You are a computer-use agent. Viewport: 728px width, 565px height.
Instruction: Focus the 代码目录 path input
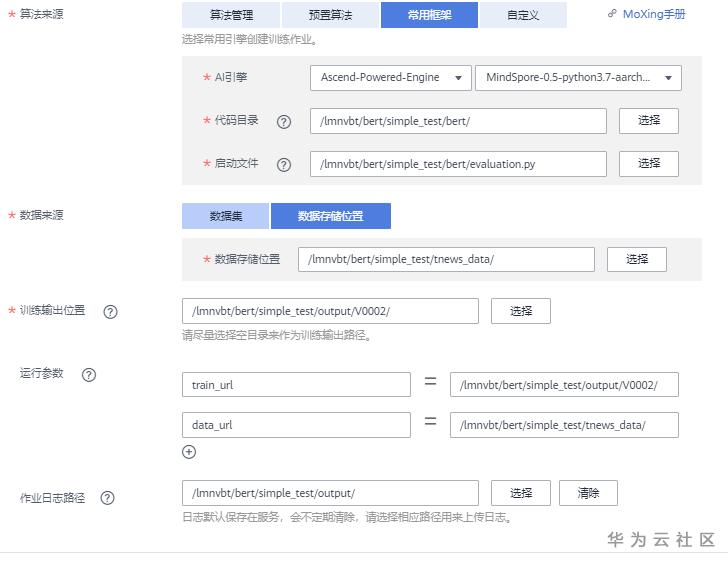coord(458,121)
